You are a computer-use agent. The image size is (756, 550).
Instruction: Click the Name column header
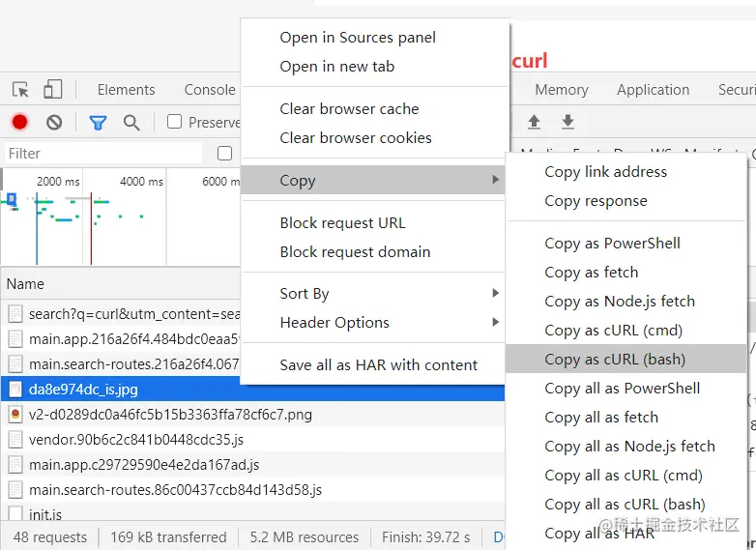(x=121, y=284)
